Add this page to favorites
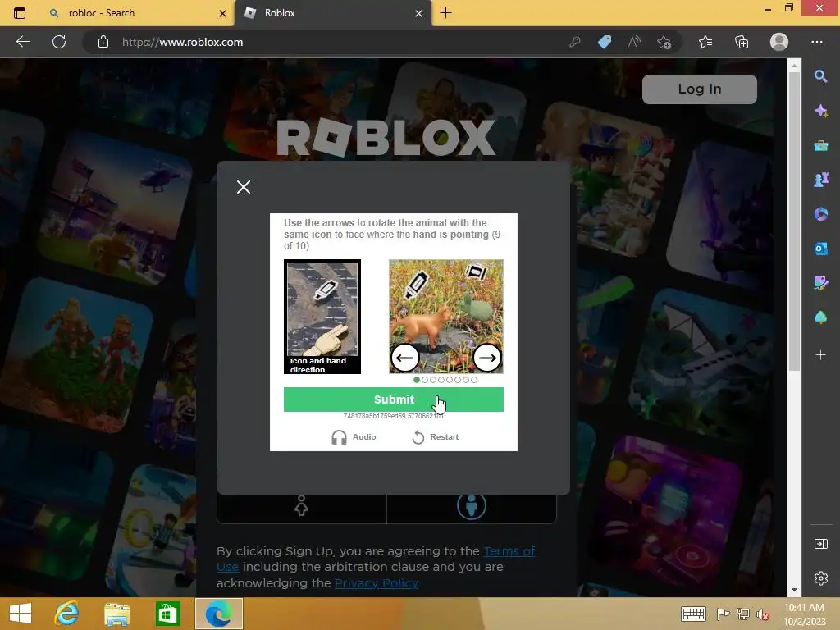The width and height of the screenshot is (840, 630). pyautogui.click(x=664, y=42)
